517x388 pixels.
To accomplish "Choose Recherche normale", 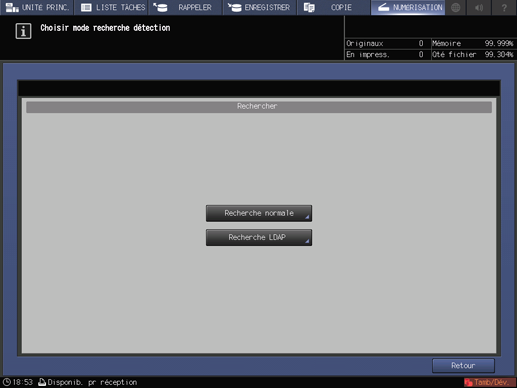I will pos(259,213).
